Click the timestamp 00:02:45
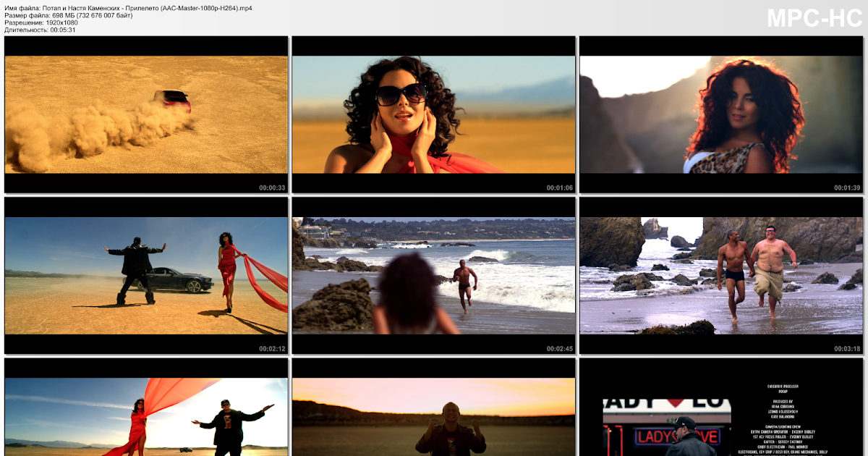Screen dimensions: 868x456 coord(560,348)
